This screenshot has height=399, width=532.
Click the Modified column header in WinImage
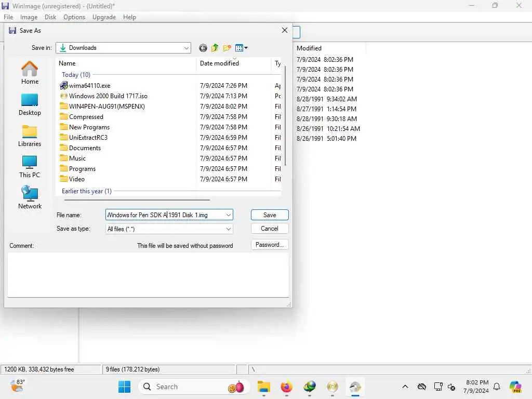click(x=330, y=48)
